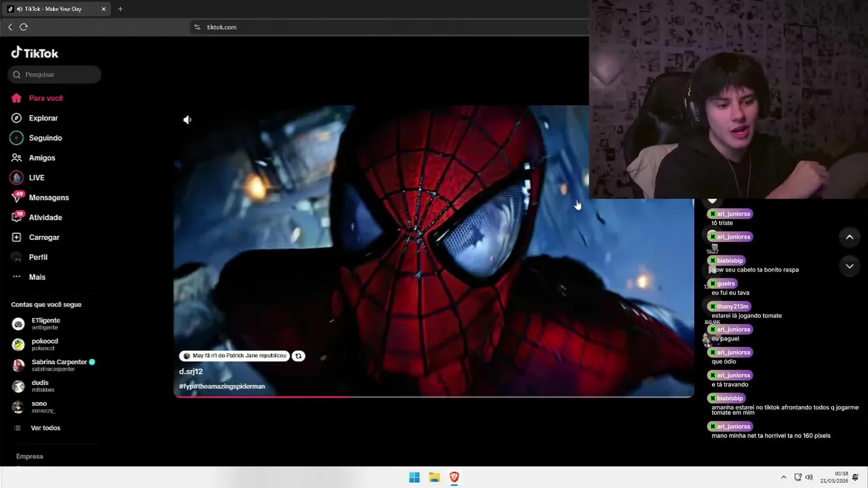Click the LIVE icon in sidebar
Viewport: 868px width, 488px height.
click(x=16, y=178)
